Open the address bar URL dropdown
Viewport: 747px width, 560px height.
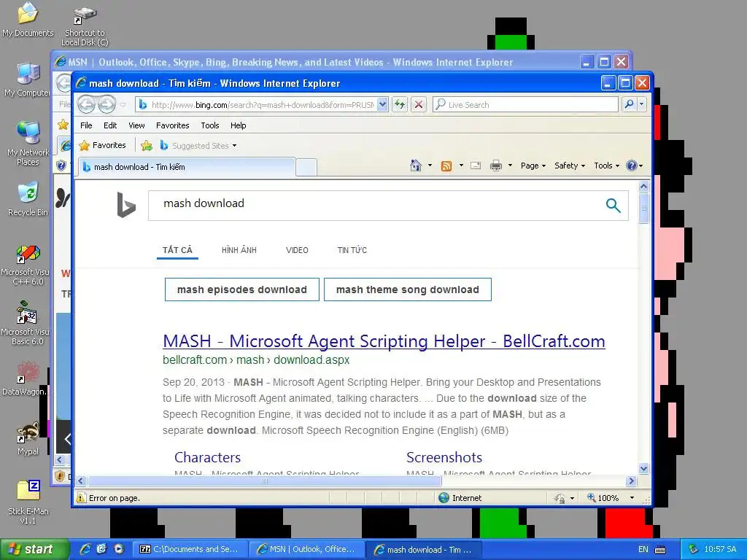click(x=382, y=104)
